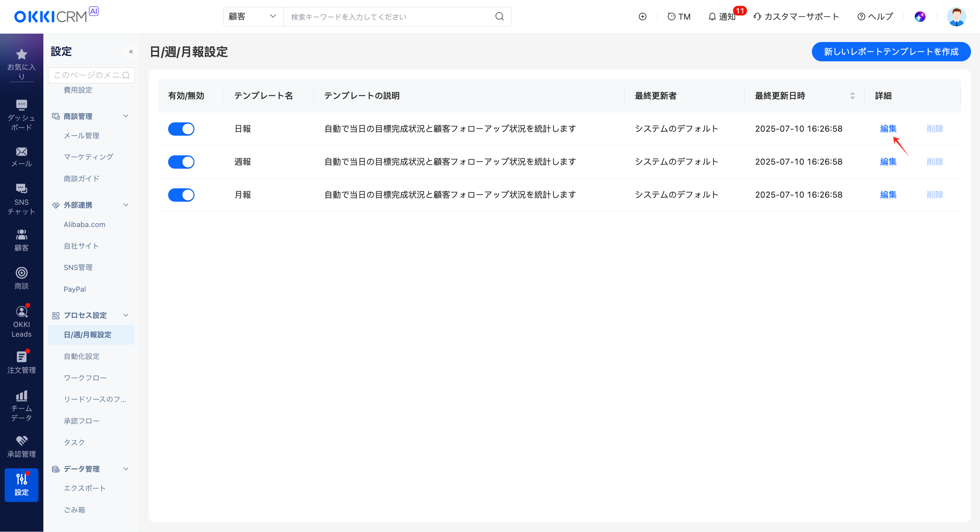The image size is (980, 532).
Task: Turn off the 月報 template toggle
Action: 181,195
